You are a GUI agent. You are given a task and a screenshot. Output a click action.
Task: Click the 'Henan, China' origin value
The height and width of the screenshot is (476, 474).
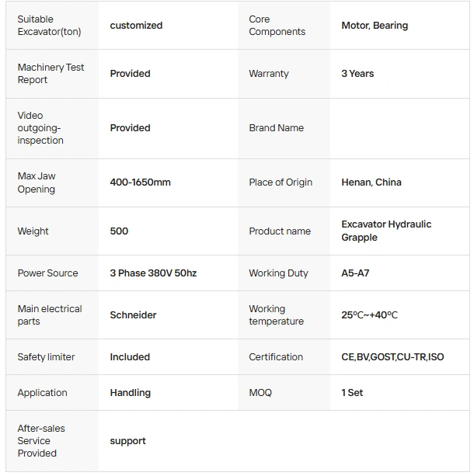click(371, 182)
